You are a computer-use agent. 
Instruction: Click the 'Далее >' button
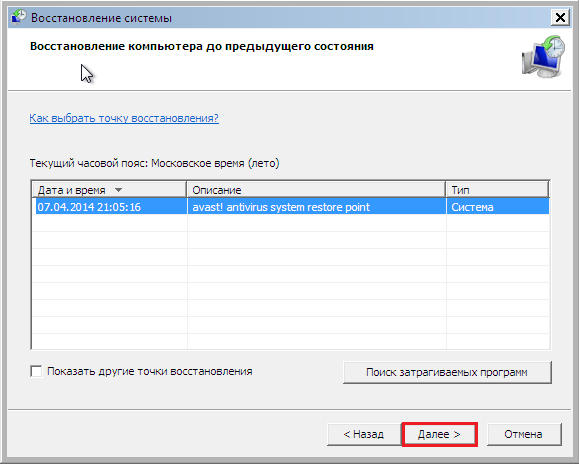(x=439, y=434)
